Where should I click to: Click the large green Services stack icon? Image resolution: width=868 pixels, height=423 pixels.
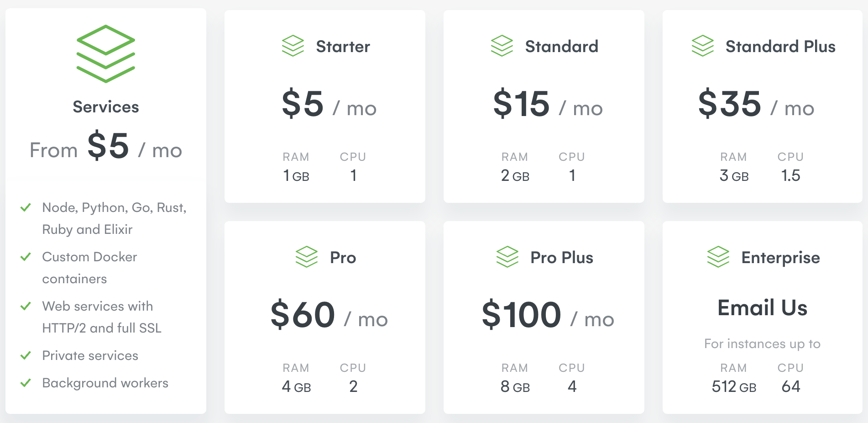[106, 54]
